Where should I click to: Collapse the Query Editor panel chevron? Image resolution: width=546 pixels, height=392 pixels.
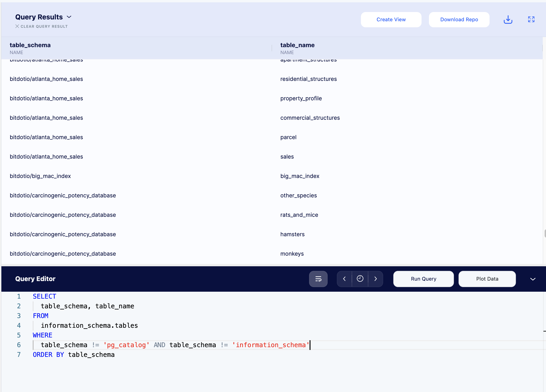pyautogui.click(x=533, y=279)
